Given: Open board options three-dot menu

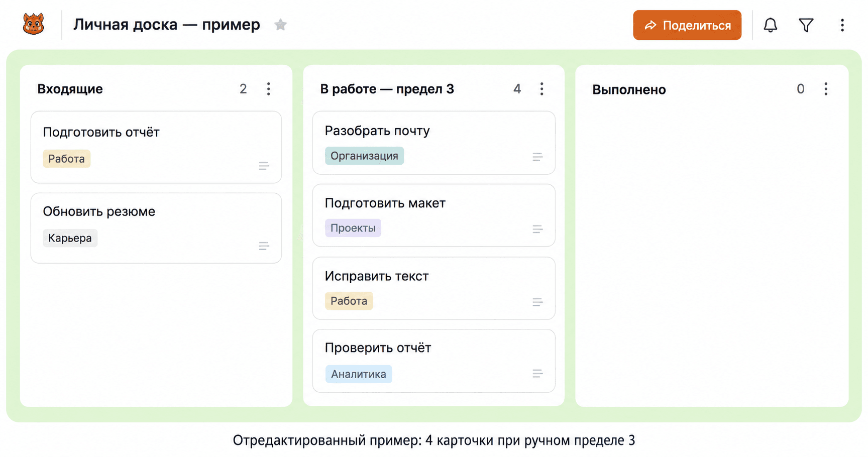Looking at the screenshot, I should [x=842, y=25].
